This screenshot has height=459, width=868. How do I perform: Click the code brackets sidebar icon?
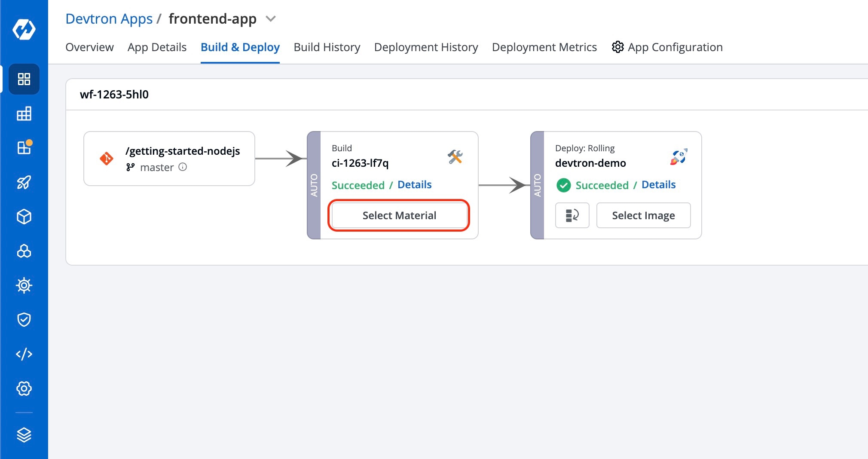[x=24, y=354]
